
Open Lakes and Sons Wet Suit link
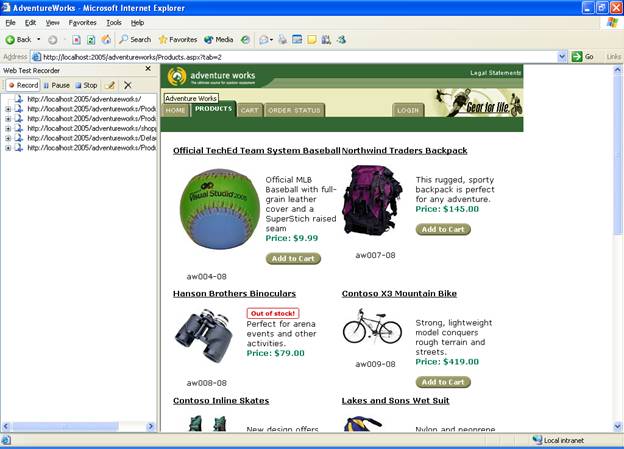coord(395,401)
